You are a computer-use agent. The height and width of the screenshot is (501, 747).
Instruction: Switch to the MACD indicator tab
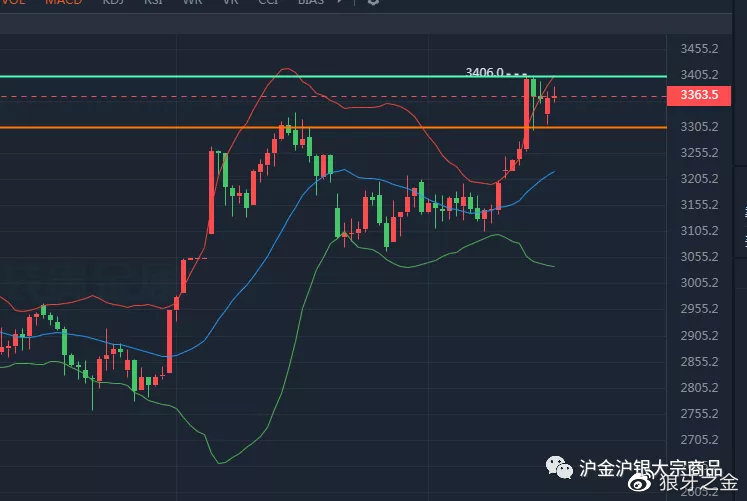[63, 1]
